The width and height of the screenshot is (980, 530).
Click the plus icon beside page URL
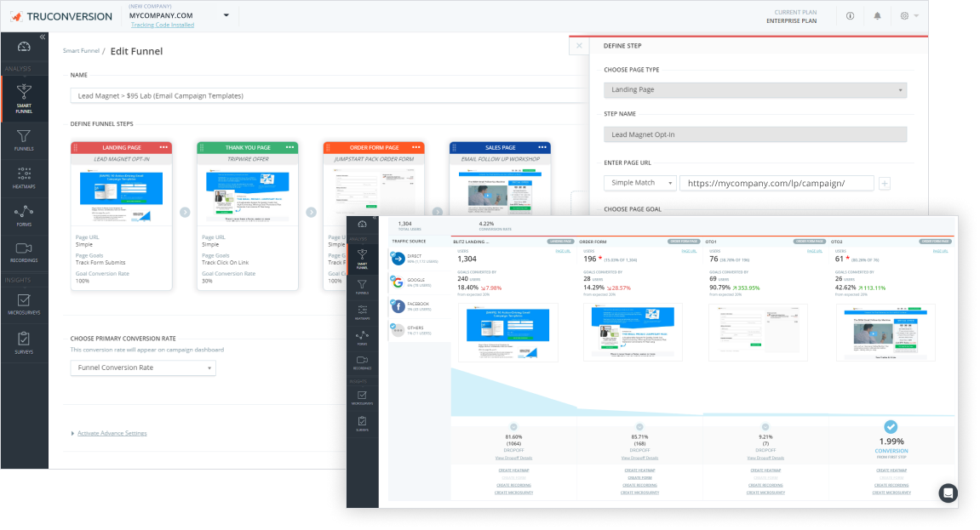885,183
